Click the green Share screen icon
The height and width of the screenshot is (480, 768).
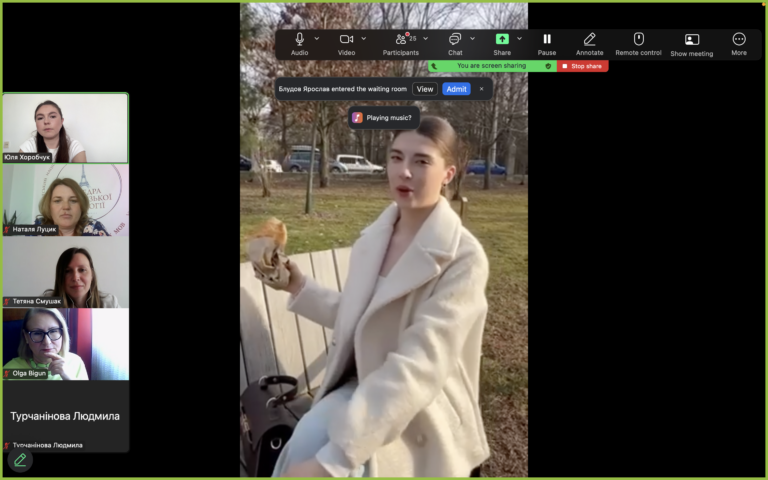click(x=502, y=39)
